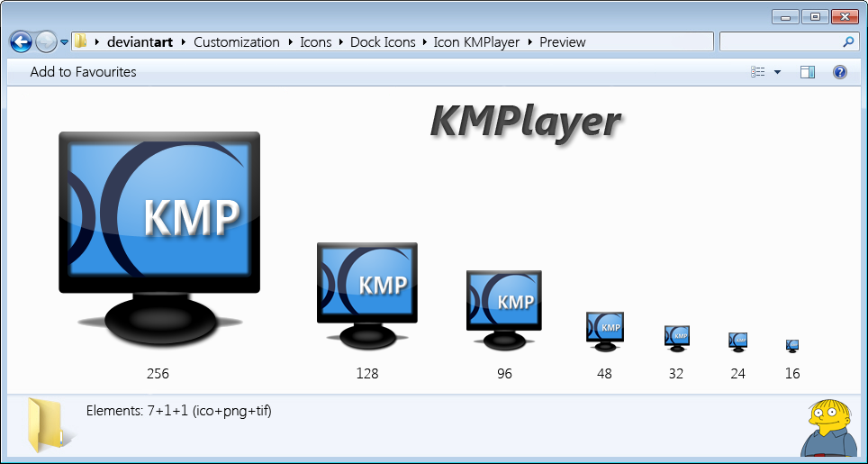Expand arrow between Icons and Dock Icons
Image resolution: width=868 pixels, height=464 pixels.
coord(340,42)
